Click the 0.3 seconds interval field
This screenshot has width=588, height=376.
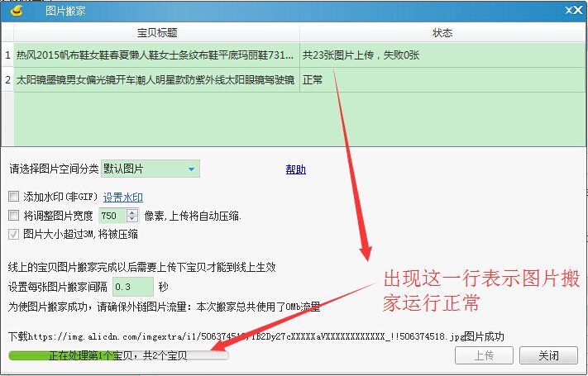click(x=132, y=287)
